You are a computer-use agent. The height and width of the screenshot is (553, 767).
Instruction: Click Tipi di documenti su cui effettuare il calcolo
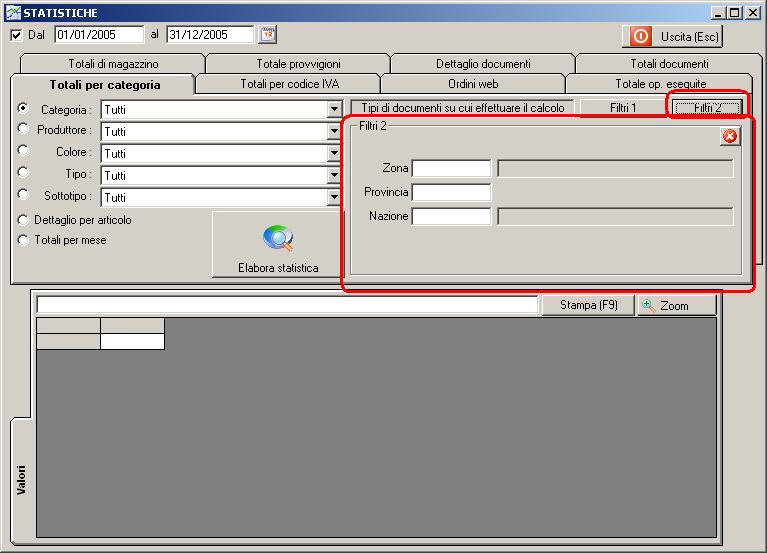462,108
